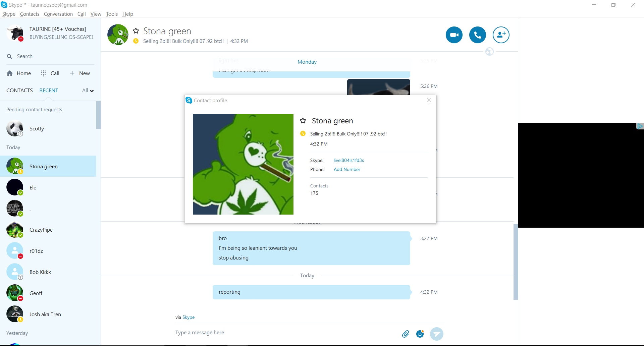Close the Skype window
The width and height of the screenshot is (644, 346).
[x=633, y=5]
